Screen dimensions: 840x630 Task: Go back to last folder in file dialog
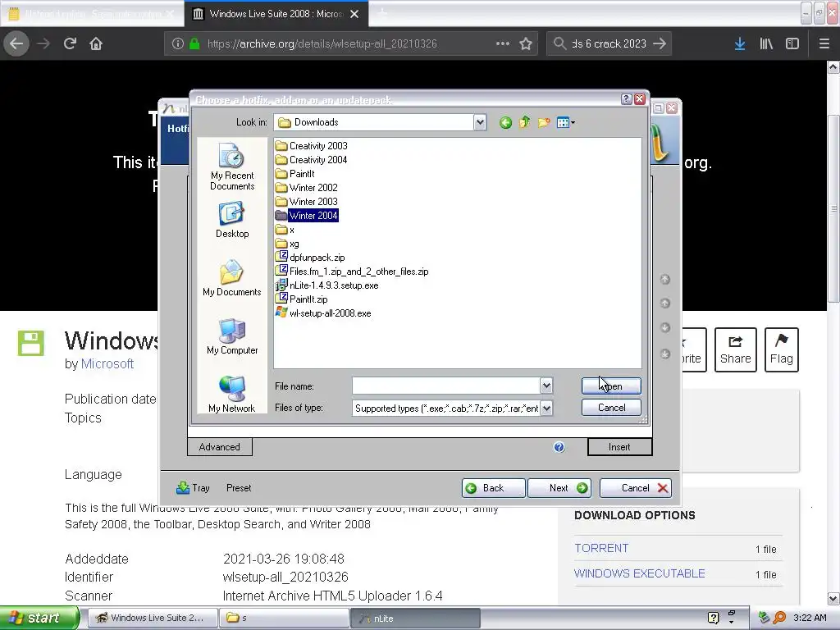(505, 123)
